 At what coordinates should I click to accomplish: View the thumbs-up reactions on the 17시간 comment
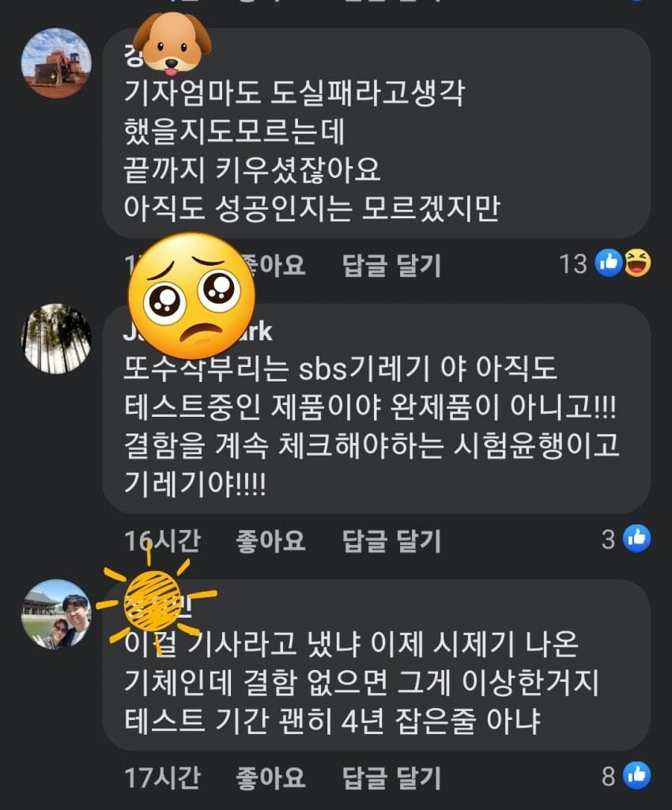(x=637, y=775)
